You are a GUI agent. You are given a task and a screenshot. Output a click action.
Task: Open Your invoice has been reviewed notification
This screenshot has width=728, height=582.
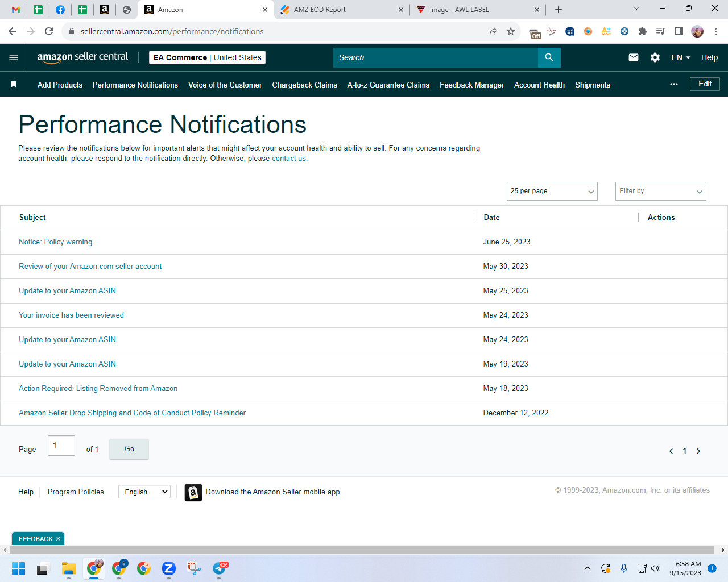click(x=71, y=315)
